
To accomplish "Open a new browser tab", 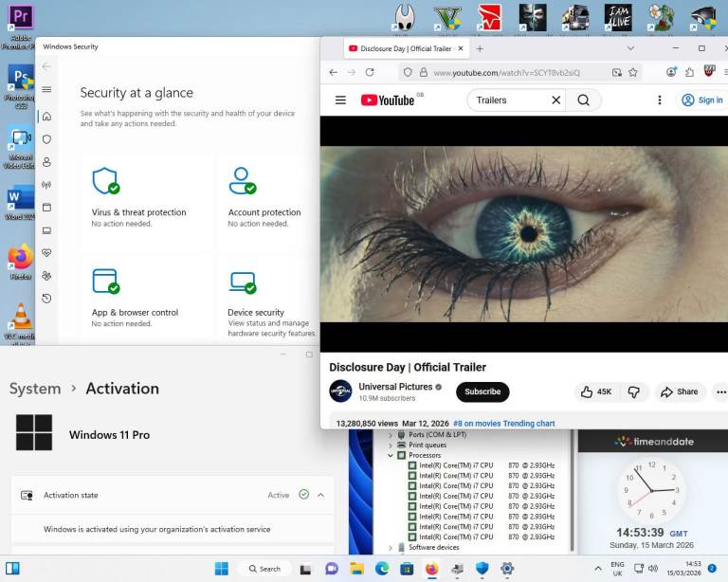I will click(x=480, y=48).
